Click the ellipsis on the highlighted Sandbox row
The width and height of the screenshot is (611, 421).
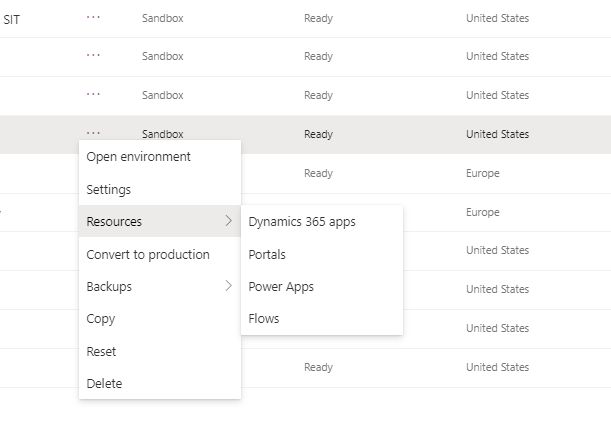(94, 133)
